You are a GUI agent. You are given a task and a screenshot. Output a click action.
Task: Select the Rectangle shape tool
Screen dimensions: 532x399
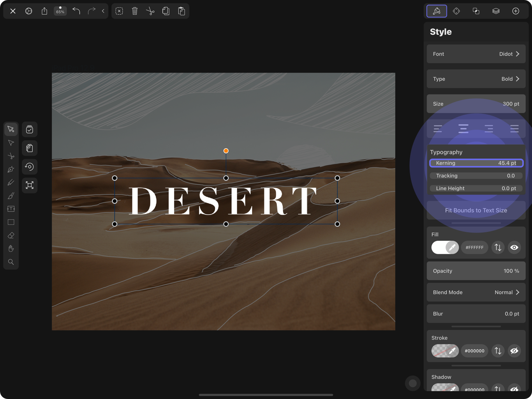coord(11,222)
